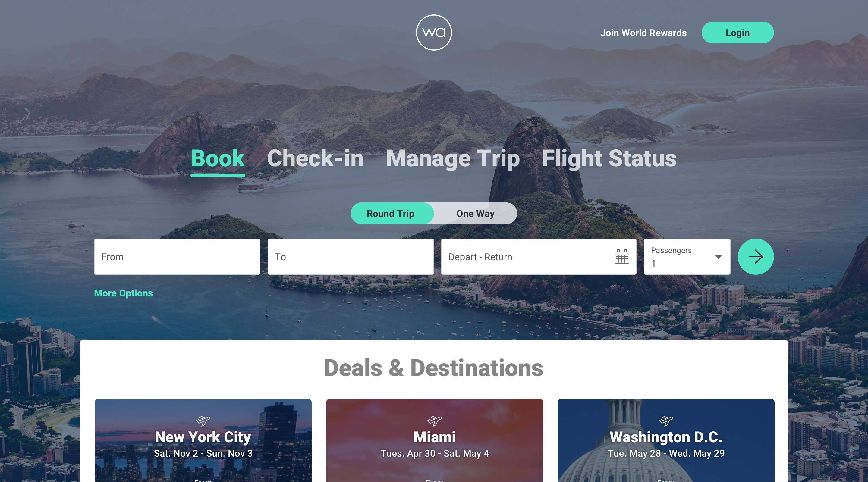Click the Login button
Viewport: 868px width, 482px height.
coord(737,33)
